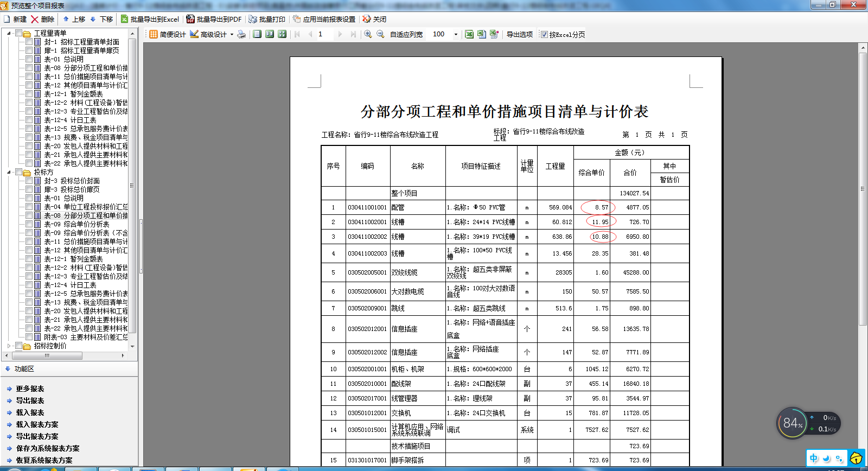Open the zoom percentage dropdown arrow
Viewport: 868px width, 471px height.
[x=456, y=34]
